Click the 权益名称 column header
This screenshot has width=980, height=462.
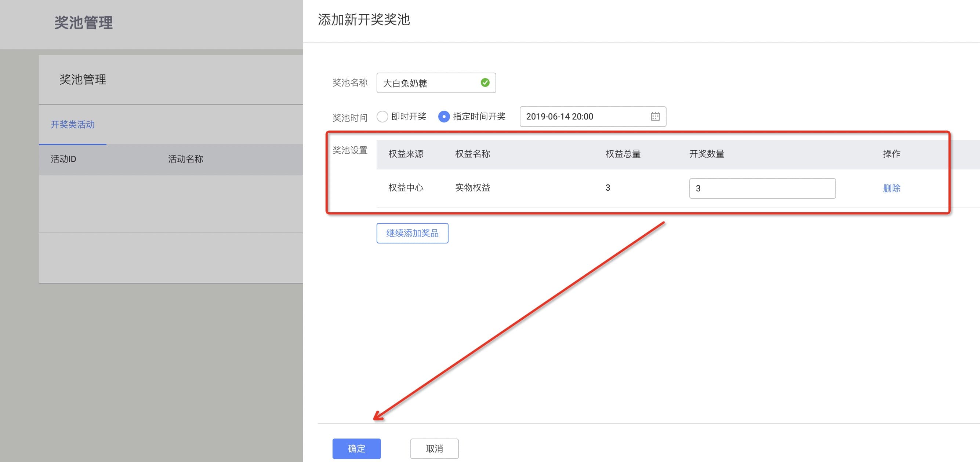(x=472, y=154)
